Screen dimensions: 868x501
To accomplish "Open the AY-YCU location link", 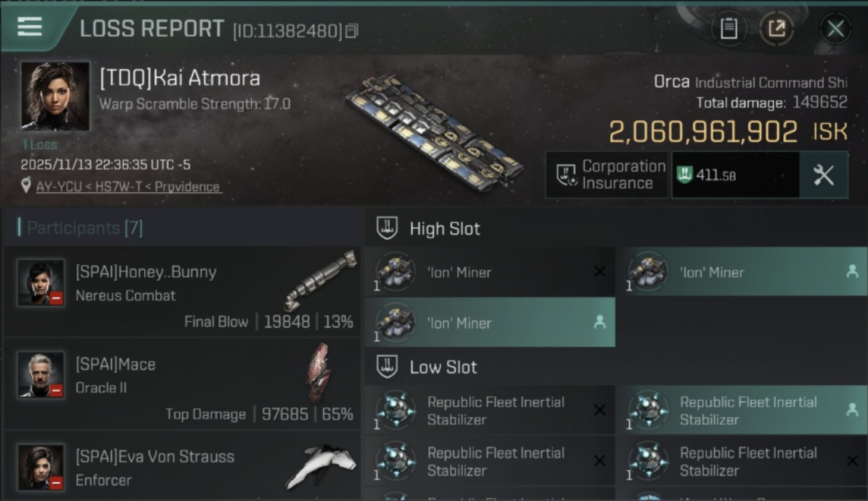I will 128,187.
